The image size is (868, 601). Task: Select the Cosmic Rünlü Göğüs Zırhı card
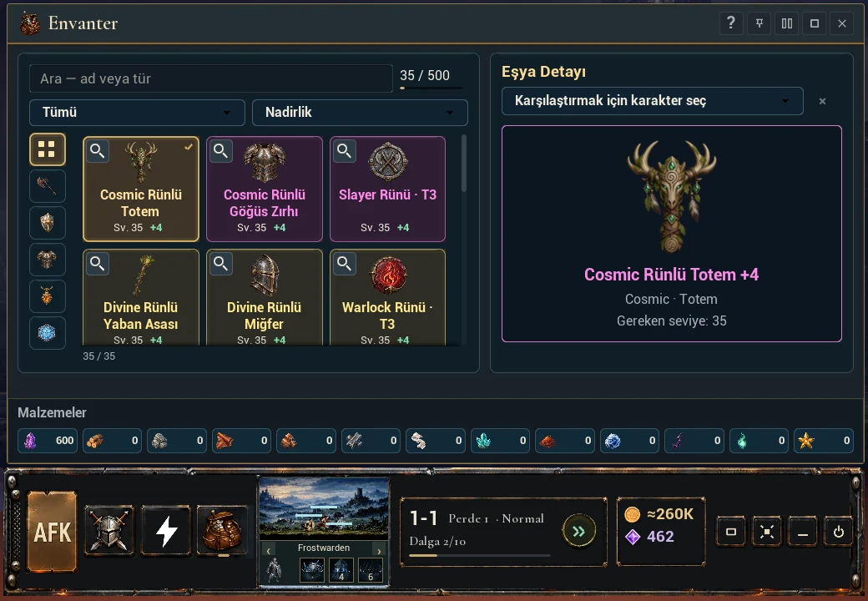click(x=265, y=189)
